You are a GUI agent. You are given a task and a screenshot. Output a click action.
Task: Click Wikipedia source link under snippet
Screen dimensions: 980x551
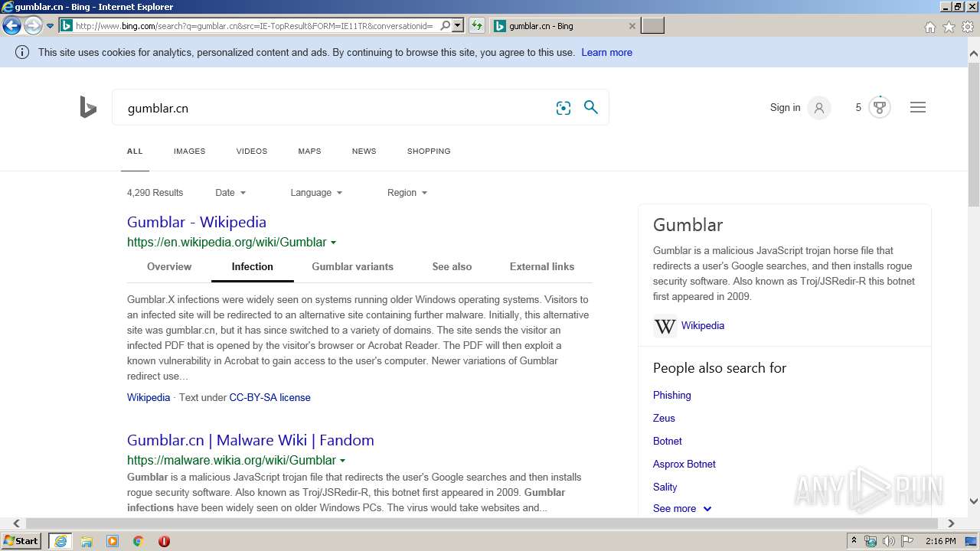pyautogui.click(x=149, y=397)
